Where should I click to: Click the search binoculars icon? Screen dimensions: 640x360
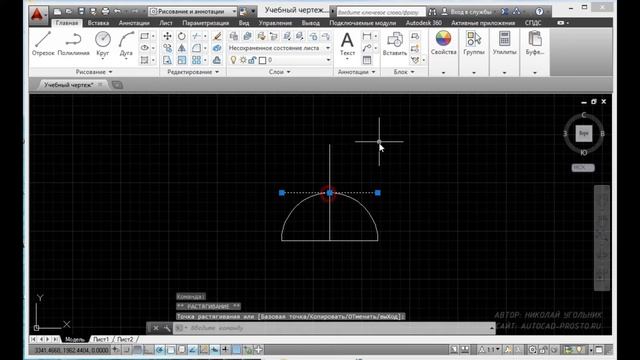pos(432,12)
